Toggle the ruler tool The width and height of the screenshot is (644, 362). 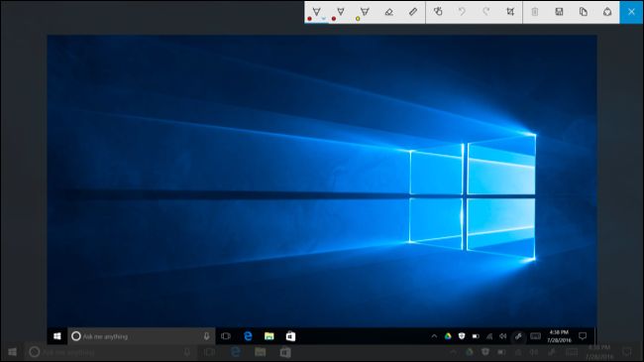[413, 12]
